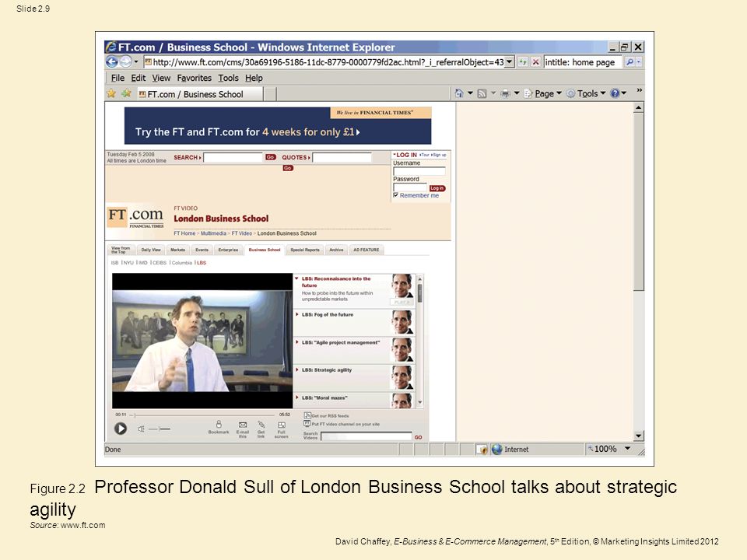The height and width of the screenshot is (560, 747).
Task: Open the View menu
Action: tap(161, 78)
